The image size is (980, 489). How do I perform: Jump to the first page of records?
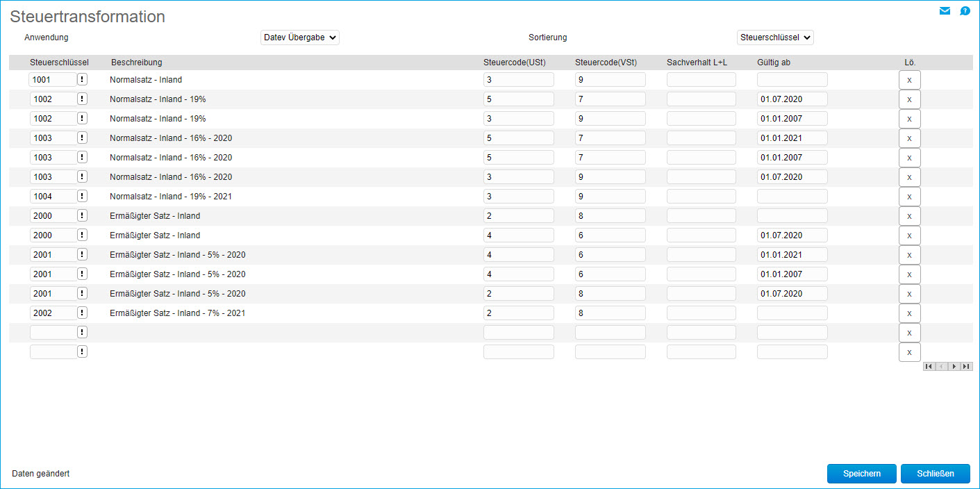tap(929, 366)
